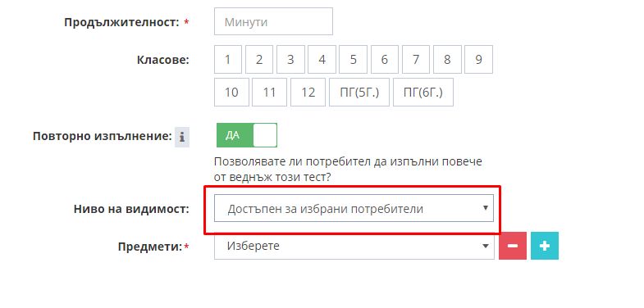Select the ПГ(6Г.) class option

423,93
